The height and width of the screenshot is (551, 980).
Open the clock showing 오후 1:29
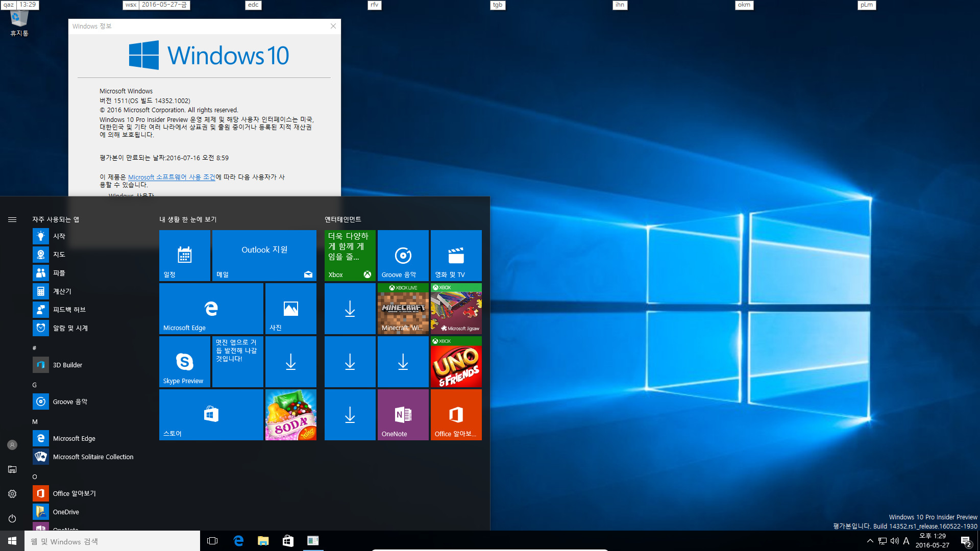(x=933, y=541)
